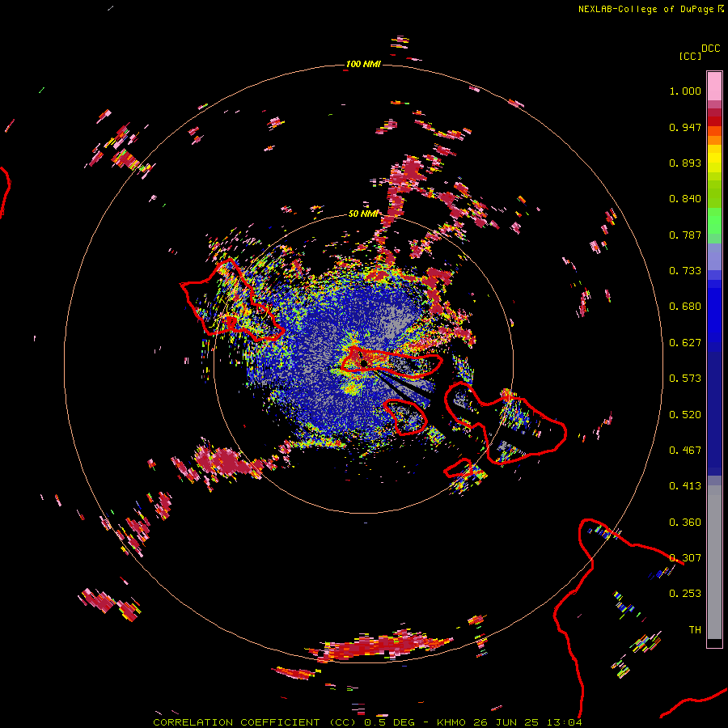Click the pink top segment of color bar
This screenshot has width=728, height=728.
[x=714, y=87]
